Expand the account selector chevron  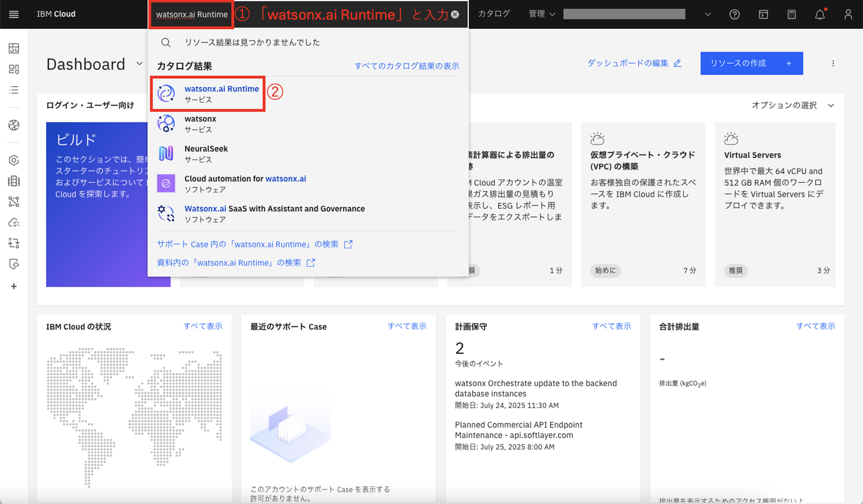tap(708, 14)
